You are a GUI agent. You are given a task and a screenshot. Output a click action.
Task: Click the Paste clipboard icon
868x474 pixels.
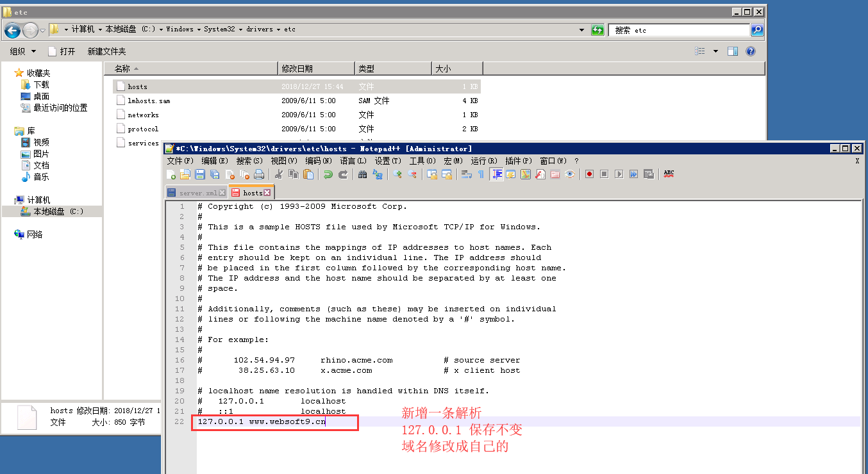[308, 174]
